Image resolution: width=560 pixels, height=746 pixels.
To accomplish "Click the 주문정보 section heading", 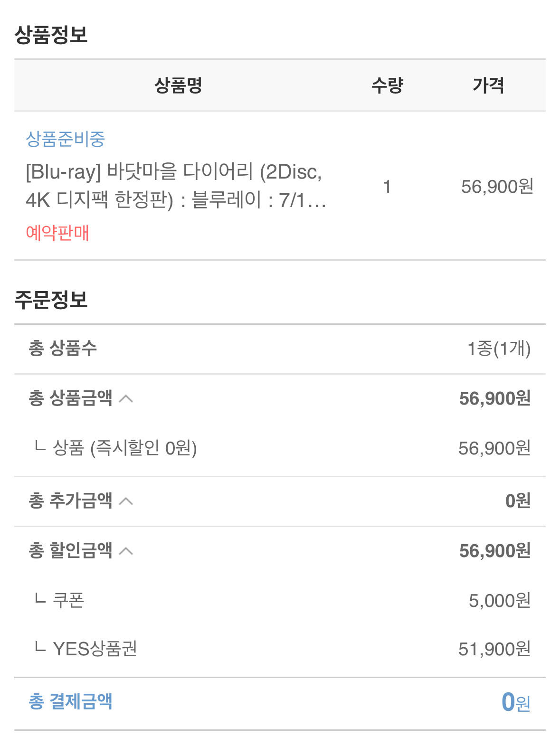I will [51, 300].
